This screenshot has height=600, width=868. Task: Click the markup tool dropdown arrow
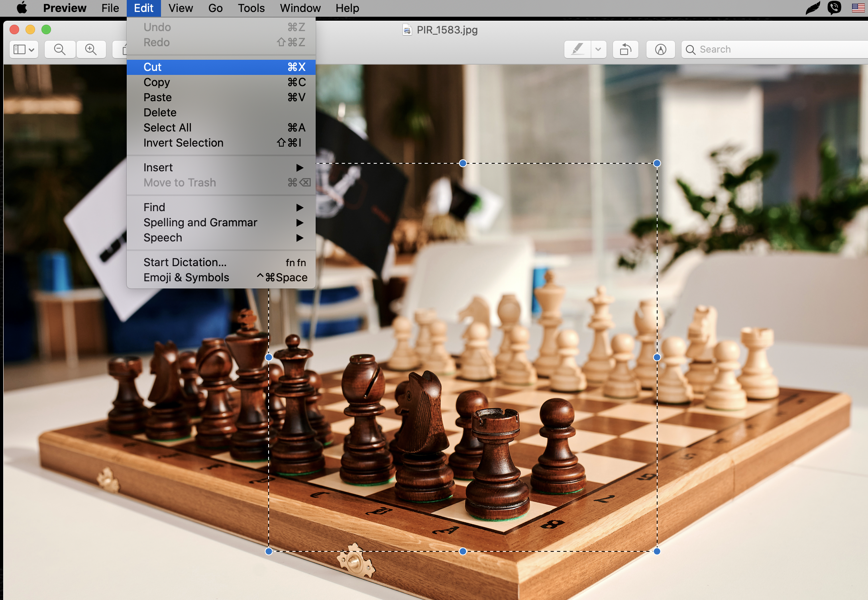point(598,49)
